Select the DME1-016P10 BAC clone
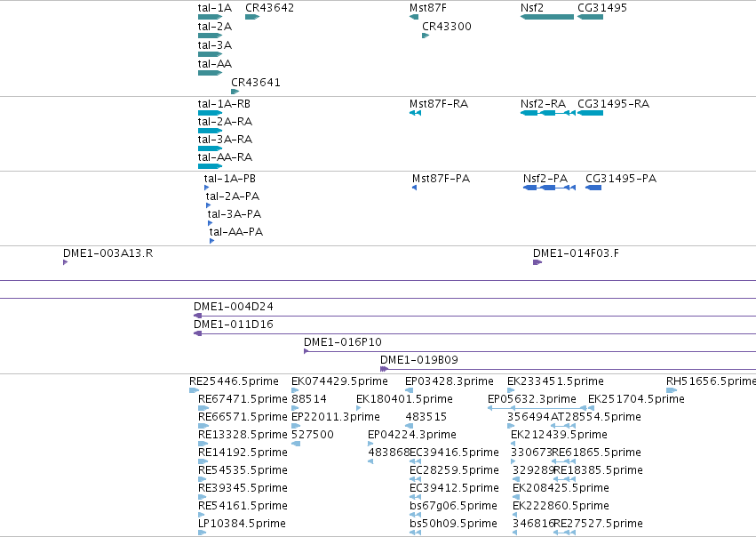 [529, 352]
